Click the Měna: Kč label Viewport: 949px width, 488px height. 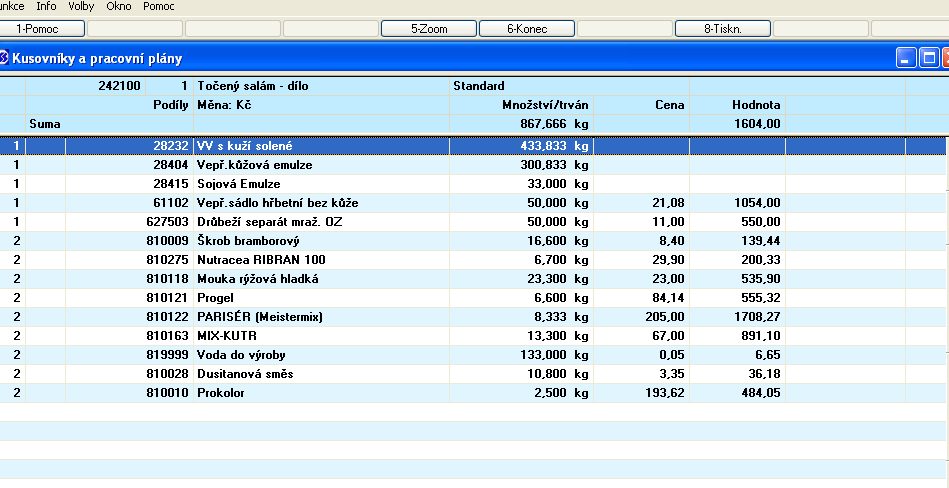pos(224,105)
